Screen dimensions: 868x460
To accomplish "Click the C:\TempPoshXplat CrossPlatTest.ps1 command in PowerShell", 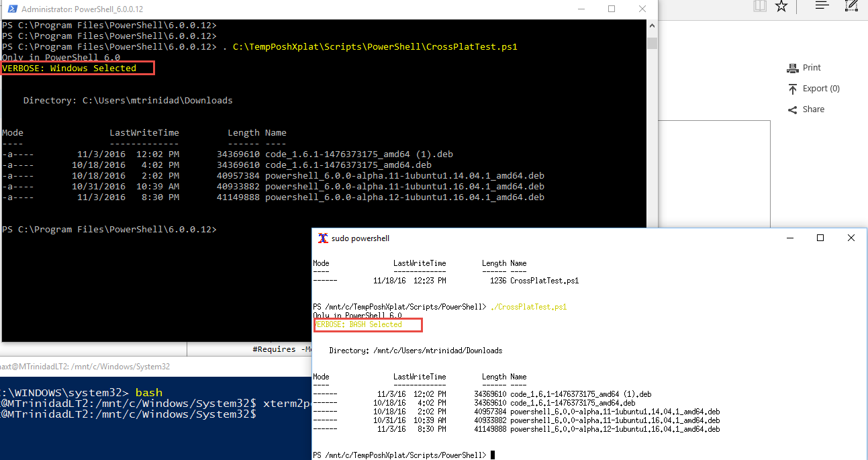I will 370,47.
